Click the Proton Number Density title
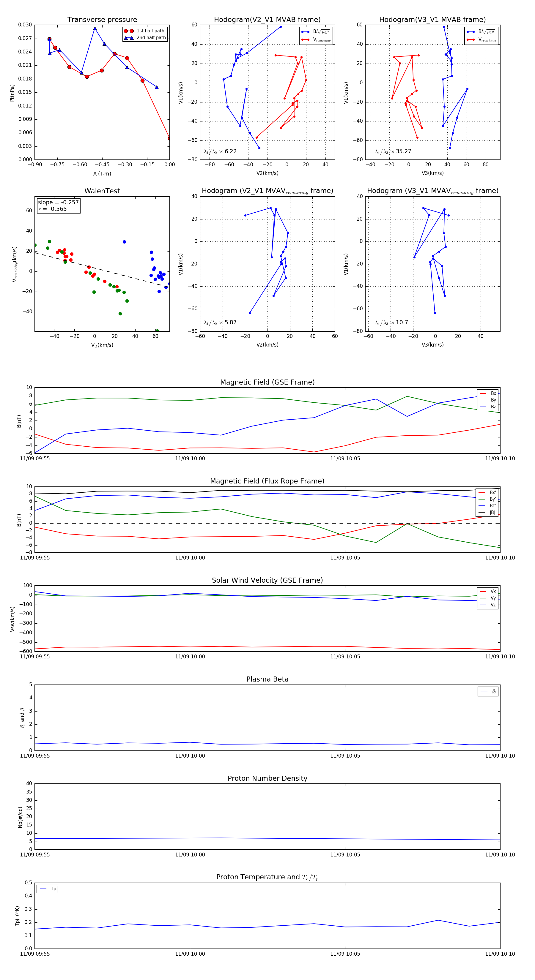The image size is (535, 980). point(267,778)
